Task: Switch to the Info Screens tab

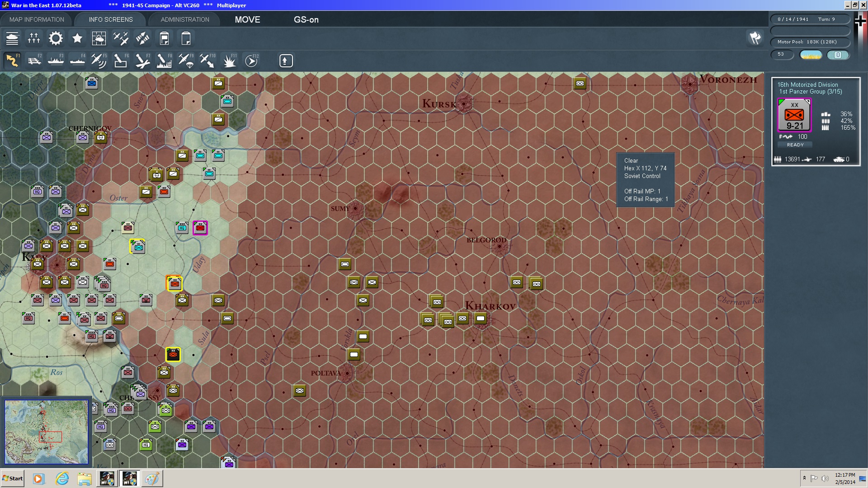Action: 111,19
